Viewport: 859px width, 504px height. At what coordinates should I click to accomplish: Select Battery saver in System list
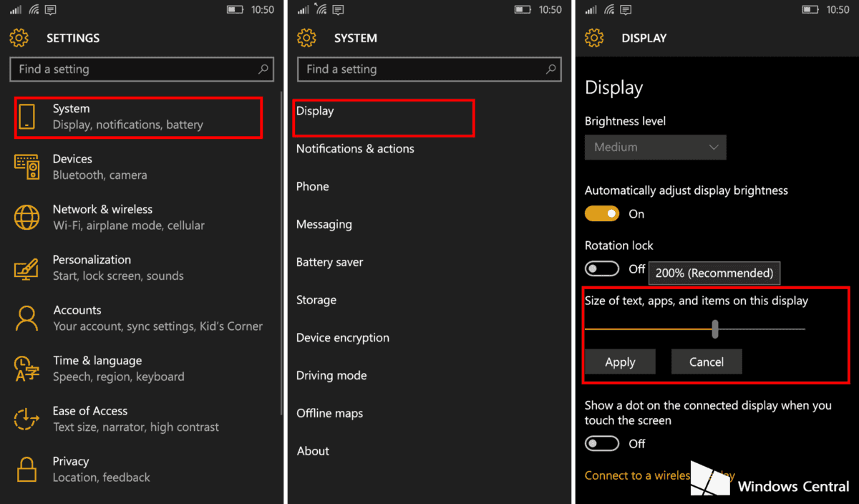(329, 262)
